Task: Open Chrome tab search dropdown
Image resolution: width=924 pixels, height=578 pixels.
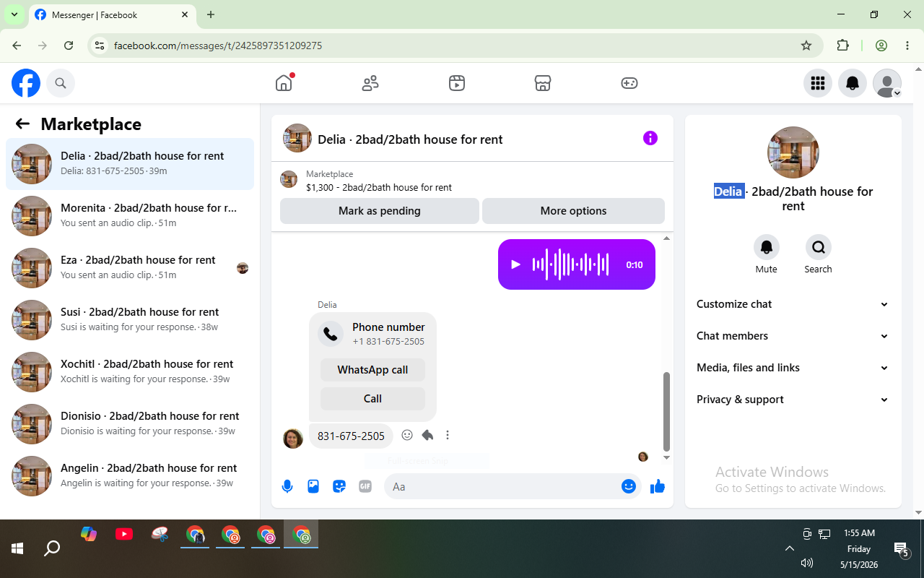Action: (14, 14)
